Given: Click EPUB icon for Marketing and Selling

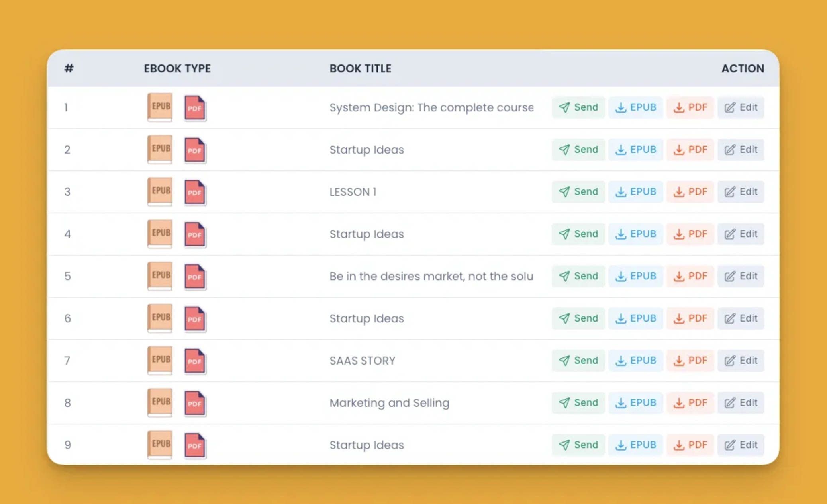Looking at the screenshot, I should (x=160, y=402).
